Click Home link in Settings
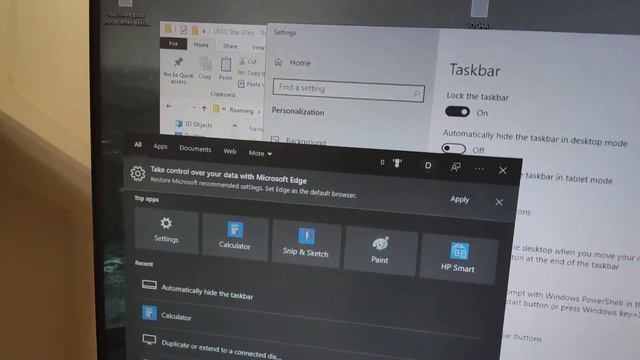Viewport: 640px width, 360px height. pyautogui.click(x=300, y=63)
